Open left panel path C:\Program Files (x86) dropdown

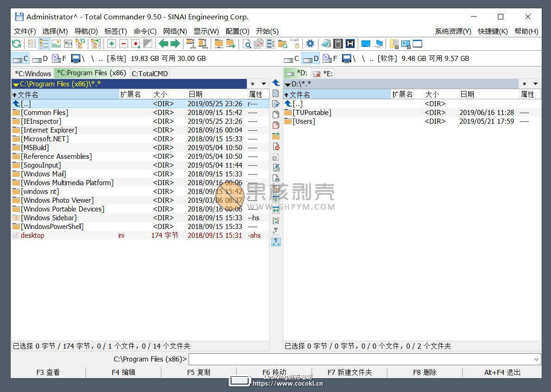pos(16,84)
